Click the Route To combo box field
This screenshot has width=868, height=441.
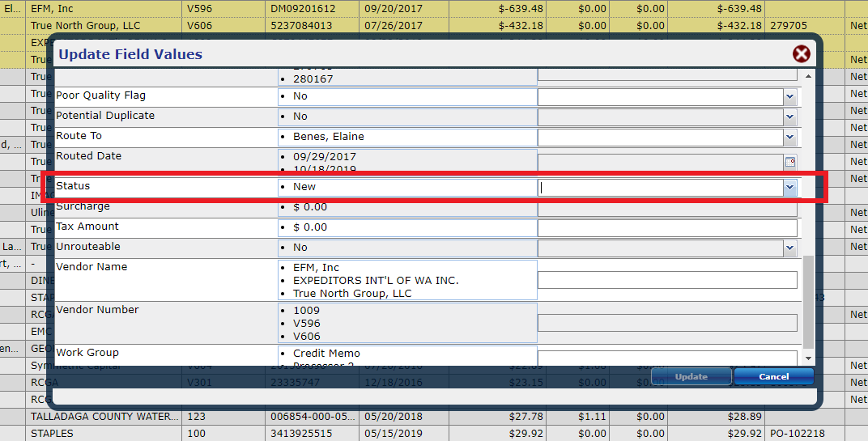pyautogui.click(x=660, y=138)
